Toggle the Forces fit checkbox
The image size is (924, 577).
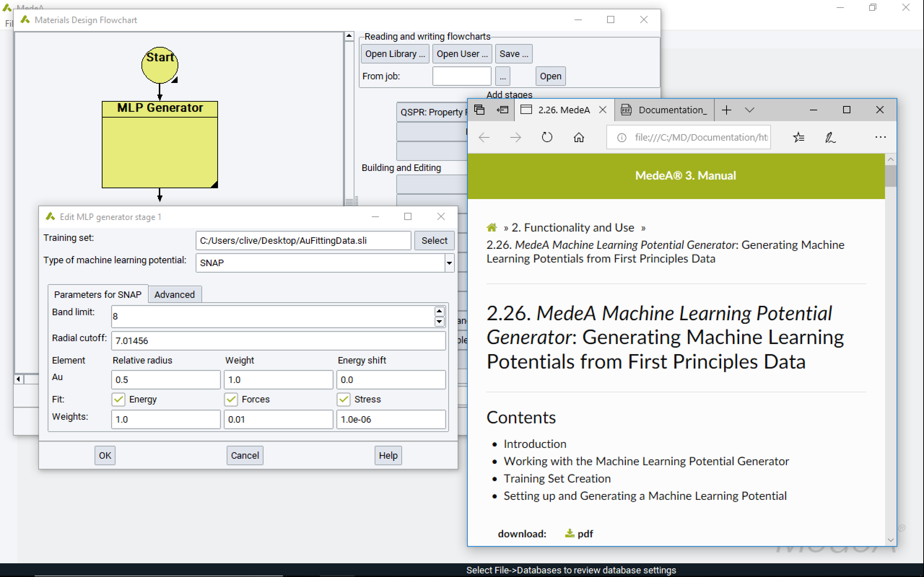pyautogui.click(x=231, y=399)
